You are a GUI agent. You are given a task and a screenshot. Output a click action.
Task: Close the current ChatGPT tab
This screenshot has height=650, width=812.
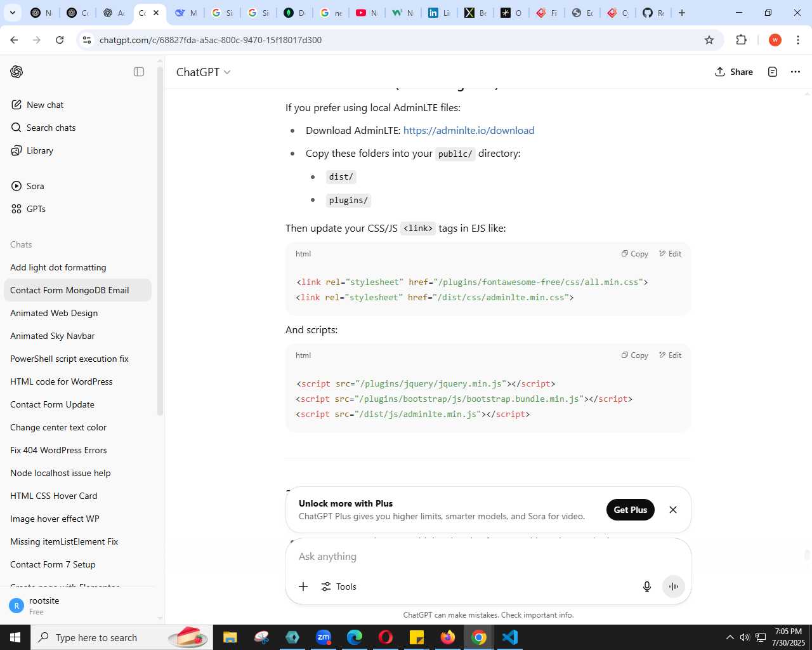156,13
